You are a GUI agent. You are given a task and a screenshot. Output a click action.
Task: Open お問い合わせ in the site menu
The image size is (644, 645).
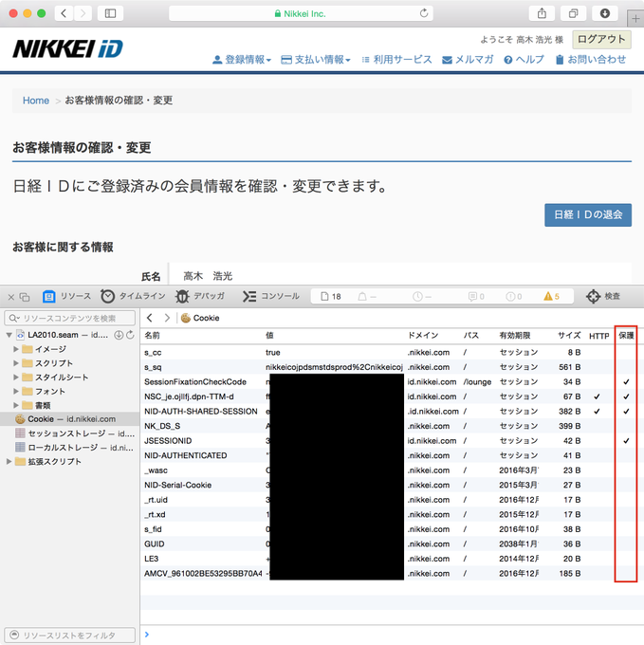[x=591, y=60]
